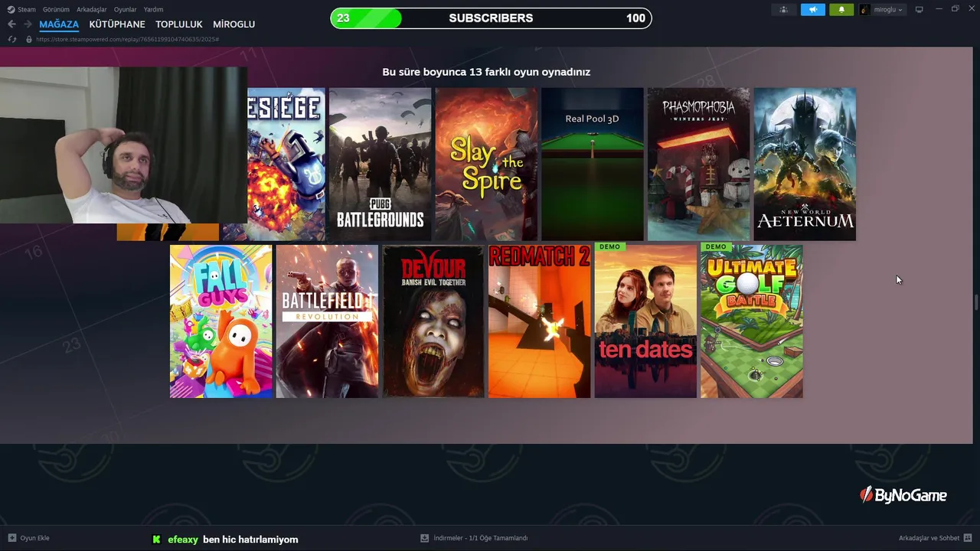Open notifications with the green bell button
The height and width of the screenshot is (551, 980).
pyautogui.click(x=841, y=9)
